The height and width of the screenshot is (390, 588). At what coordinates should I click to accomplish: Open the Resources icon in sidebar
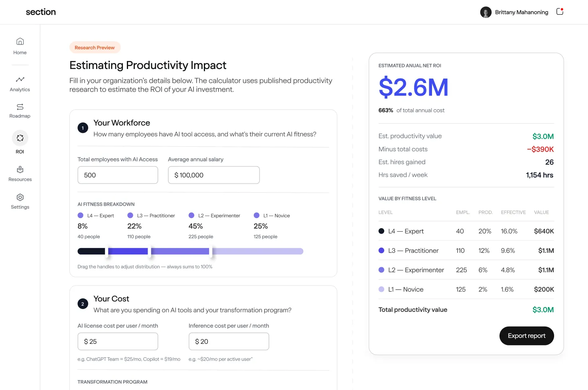20,169
